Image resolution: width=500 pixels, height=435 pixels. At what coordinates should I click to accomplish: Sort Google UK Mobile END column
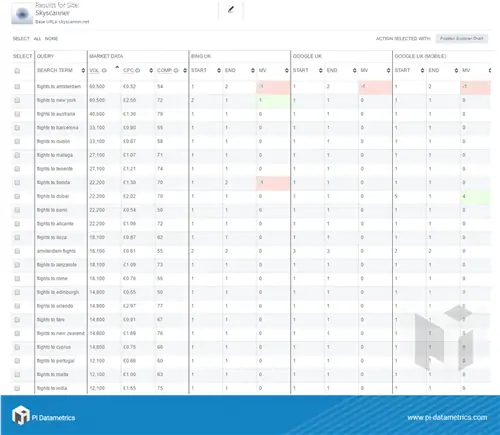click(x=456, y=70)
